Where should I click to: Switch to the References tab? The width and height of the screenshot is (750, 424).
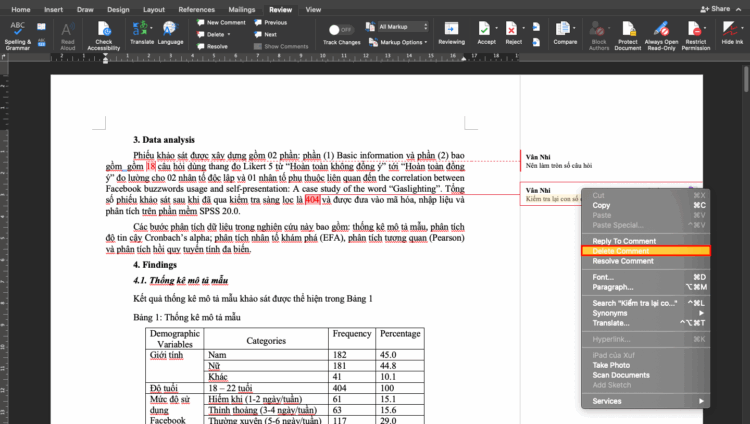click(x=196, y=9)
